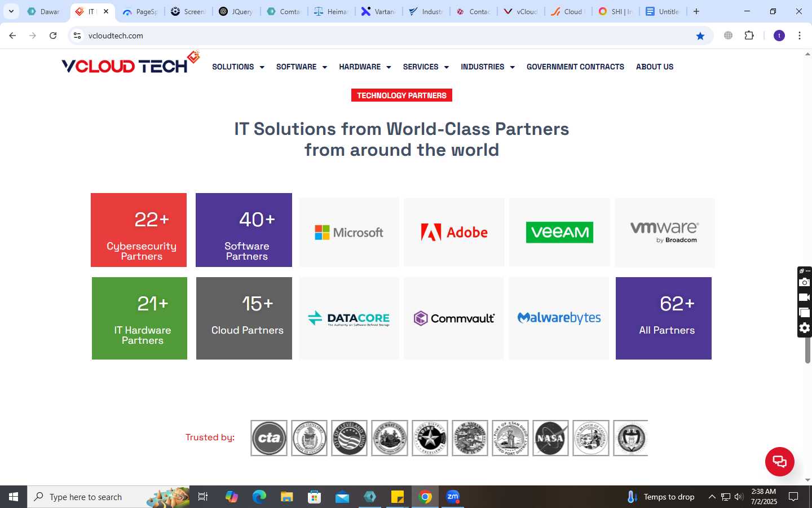The width and height of the screenshot is (812, 508).
Task: Click the gallery stack icon in side toolbar
Action: coord(805,312)
